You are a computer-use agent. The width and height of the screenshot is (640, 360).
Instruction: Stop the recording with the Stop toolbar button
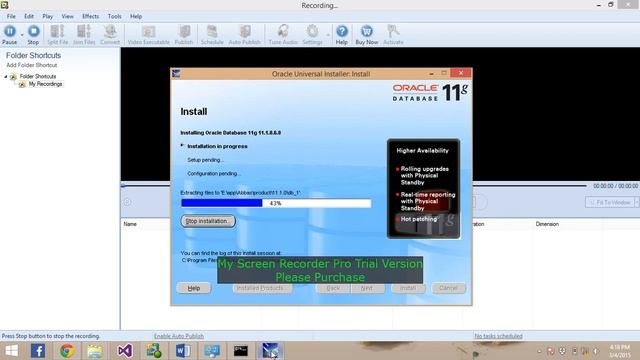(x=33, y=35)
